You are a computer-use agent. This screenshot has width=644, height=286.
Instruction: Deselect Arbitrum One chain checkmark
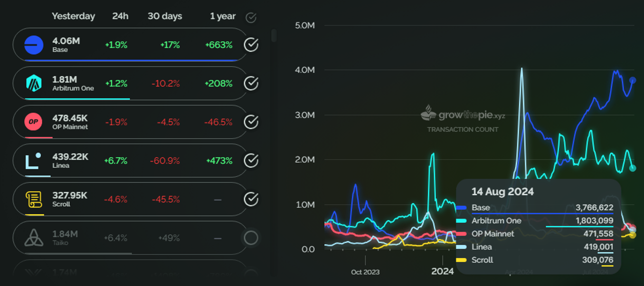pos(251,83)
